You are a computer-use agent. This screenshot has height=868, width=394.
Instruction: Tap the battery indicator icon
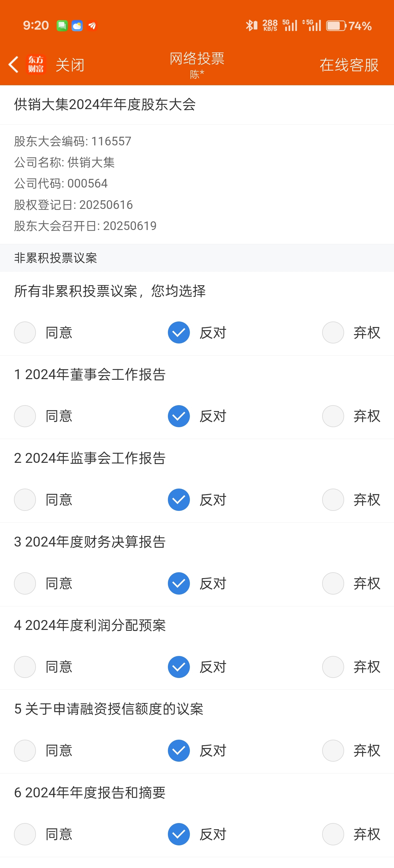pyautogui.click(x=336, y=26)
